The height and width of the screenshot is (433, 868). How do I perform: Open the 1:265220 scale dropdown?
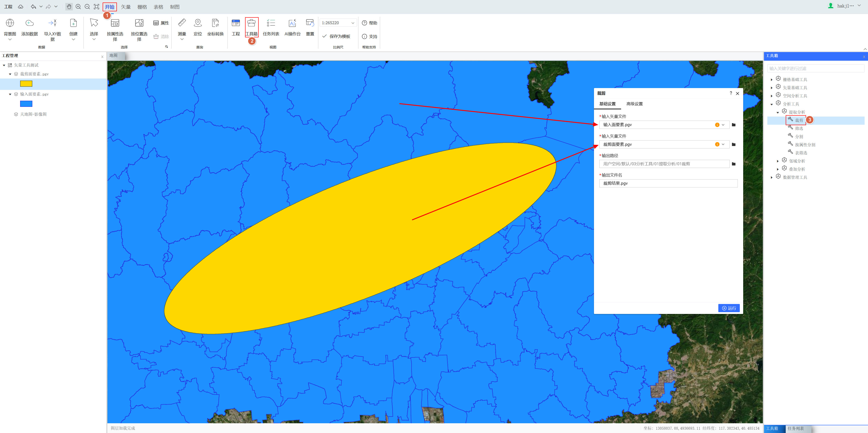click(352, 23)
